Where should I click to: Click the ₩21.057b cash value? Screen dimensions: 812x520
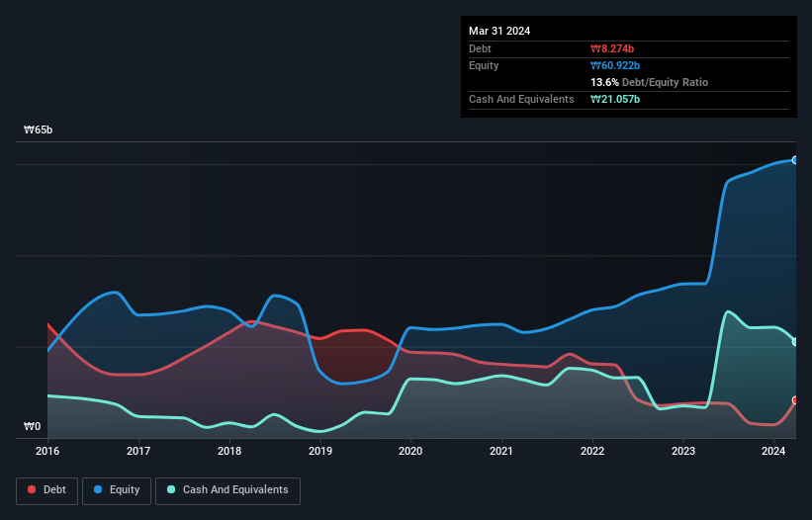click(x=615, y=99)
